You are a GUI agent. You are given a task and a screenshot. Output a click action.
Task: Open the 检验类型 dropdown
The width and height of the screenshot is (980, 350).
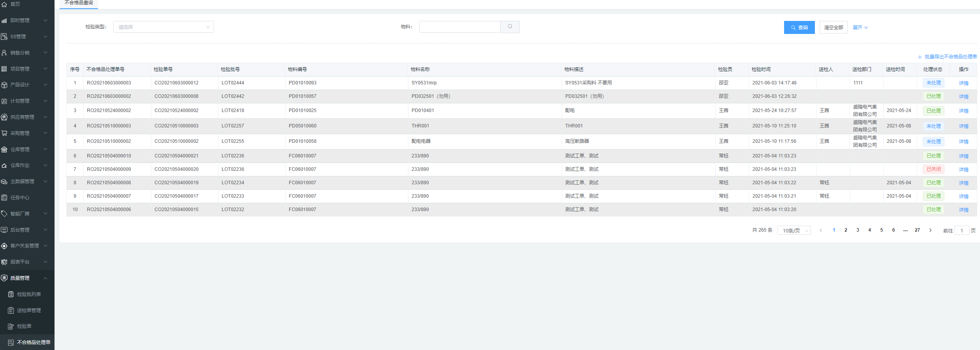[x=164, y=27]
